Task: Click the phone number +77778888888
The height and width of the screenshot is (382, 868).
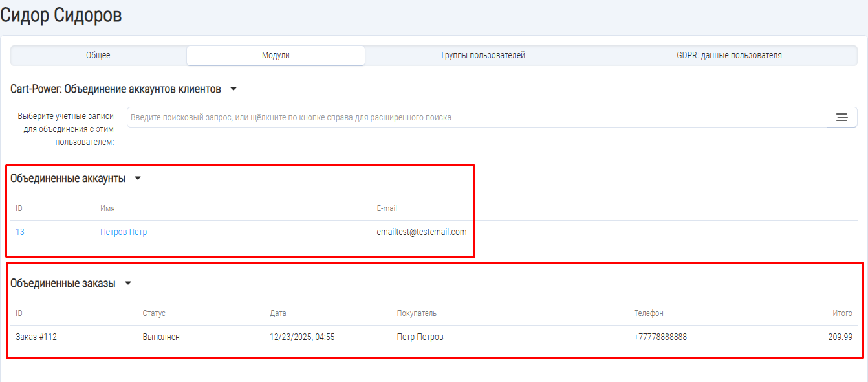Action: click(x=660, y=337)
